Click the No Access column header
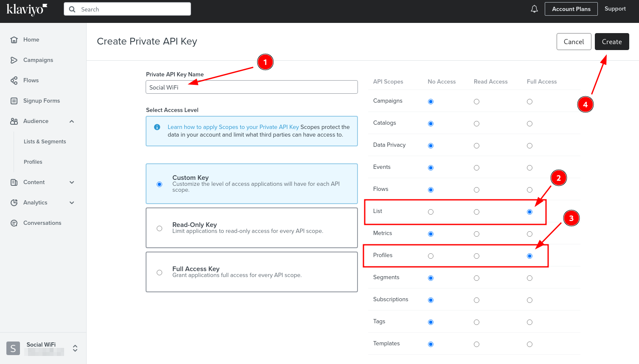Image resolution: width=639 pixels, height=364 pixels. 442,81
